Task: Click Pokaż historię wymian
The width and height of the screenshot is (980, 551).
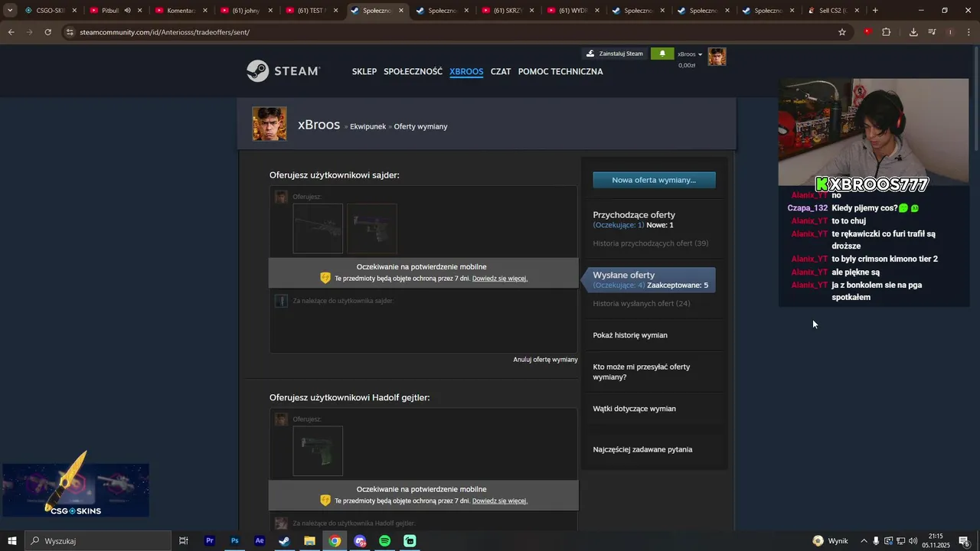Action: click(630, 335)
